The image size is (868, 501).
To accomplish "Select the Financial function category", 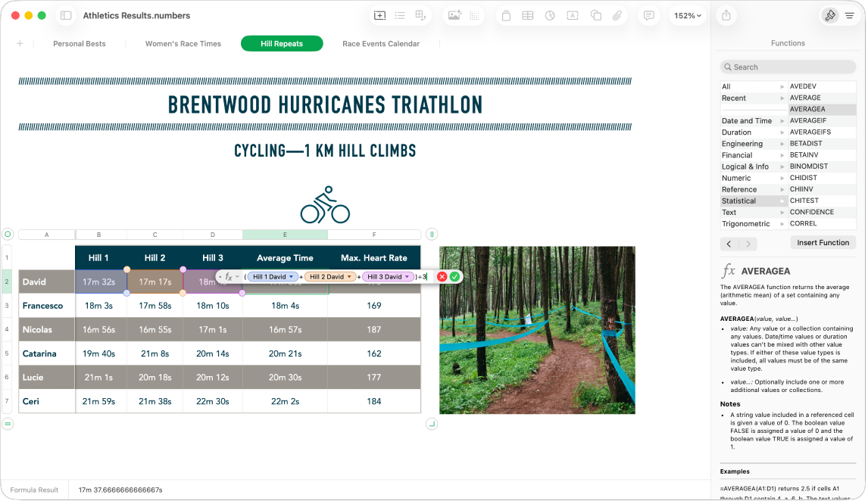I will (737, 155).
